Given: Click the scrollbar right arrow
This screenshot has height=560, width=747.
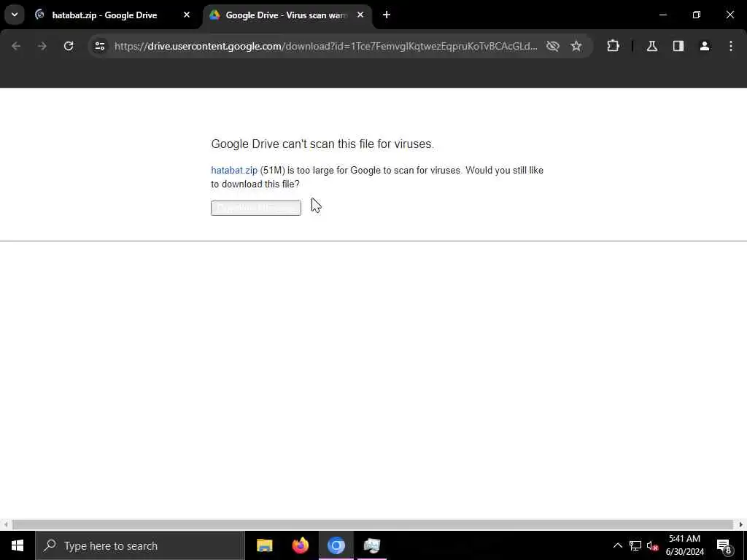Looking at the screenshot, I should (741, 525).
